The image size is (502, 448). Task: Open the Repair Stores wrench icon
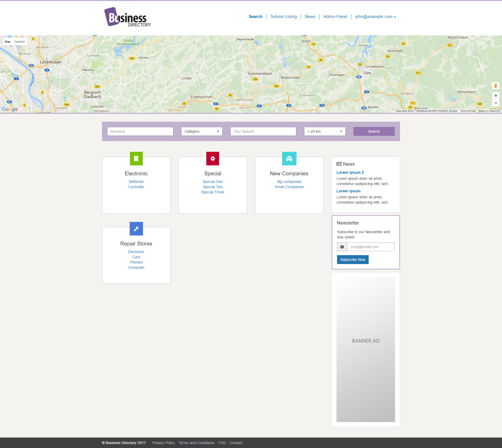136,229
